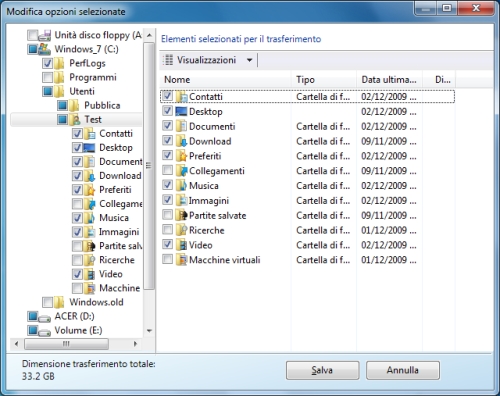Click the Collegamenti folder icon in list
500x396 pixels.
182,171
